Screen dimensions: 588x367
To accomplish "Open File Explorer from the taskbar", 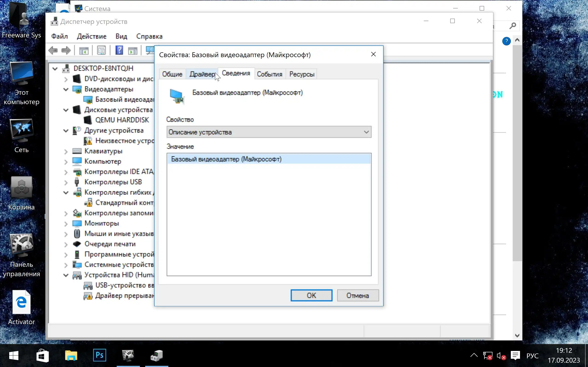I will [x=71, y=355].
